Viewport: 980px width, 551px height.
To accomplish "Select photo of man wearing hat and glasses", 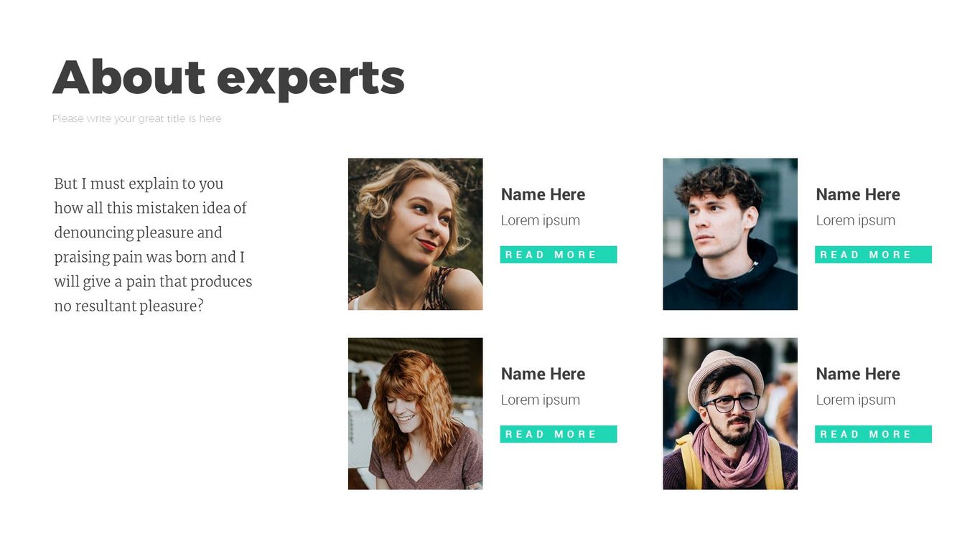I will pyautogui.click(x=729, y=413).
